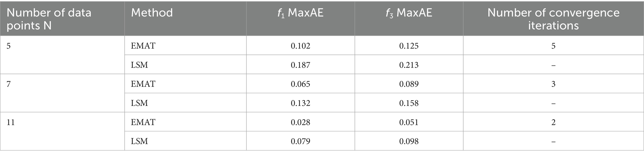Click the value 0.187 cell
Screen dimensions: 644x156
[x=301, y=64]
